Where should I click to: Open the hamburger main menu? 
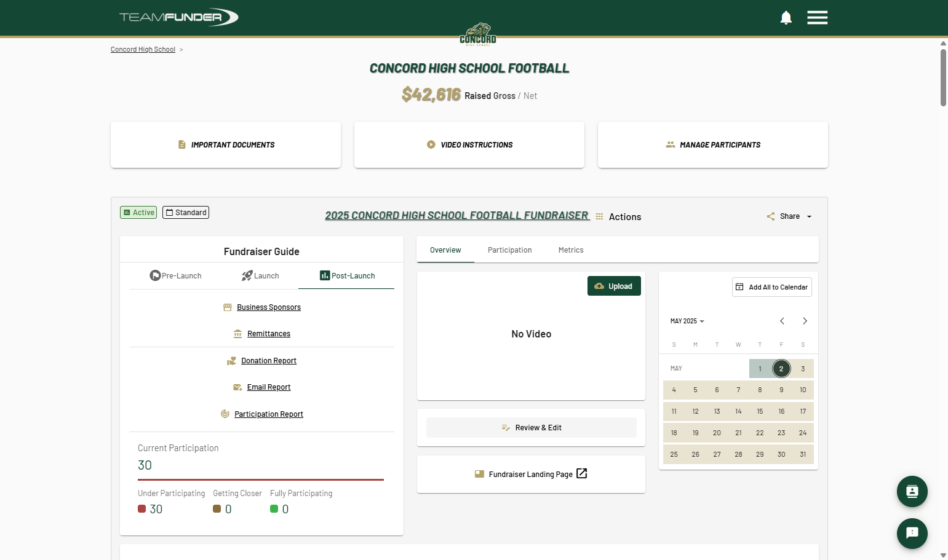(x=817, y=18)
